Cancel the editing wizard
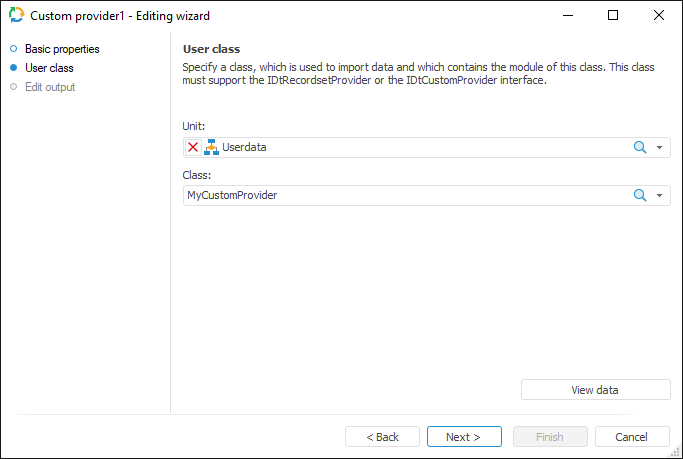This screenshot has height=459, width=683. (632, 437)
